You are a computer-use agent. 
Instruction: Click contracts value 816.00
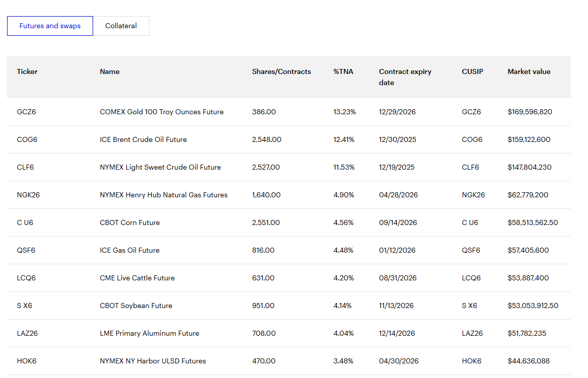tap(263, 251)
